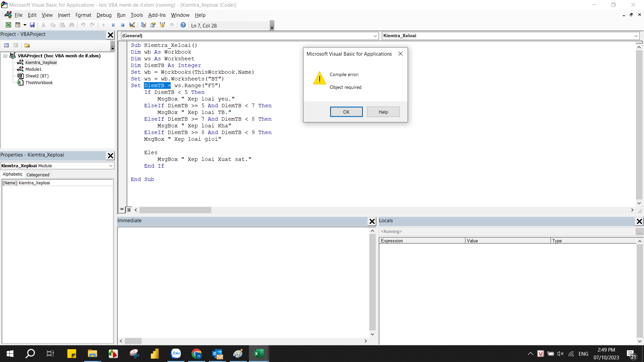Image resolution: width=644 pixels, height=362 pixels.
Task: Click OK in the compile error dialog
Action: (x=346, y=112)
